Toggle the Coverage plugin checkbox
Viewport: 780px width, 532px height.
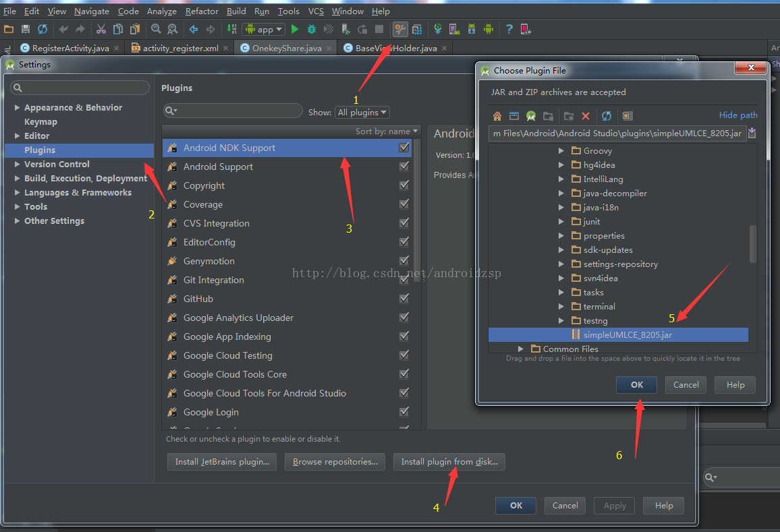pos(404,204)
